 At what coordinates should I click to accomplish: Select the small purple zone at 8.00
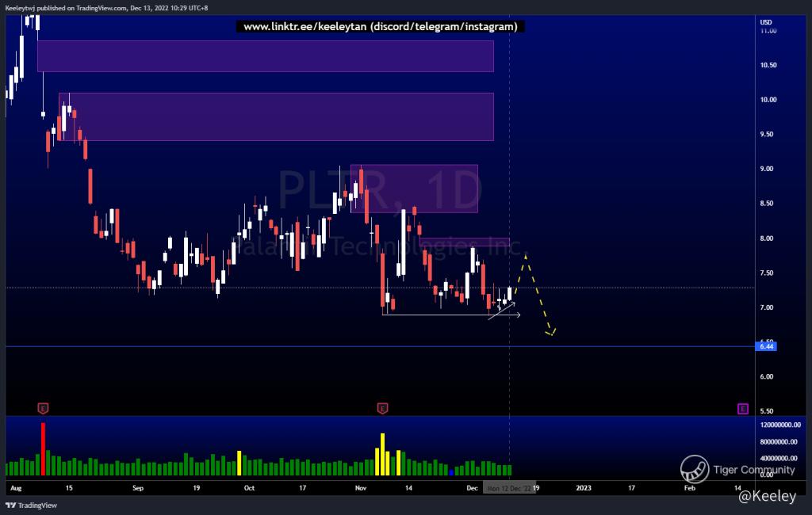click(x=465, y=242)
